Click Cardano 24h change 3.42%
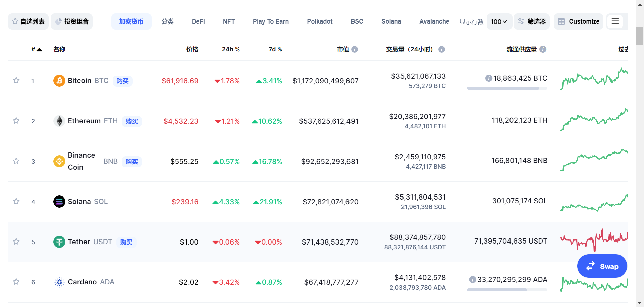Screen dimensions: 644x307 (226, 282)
